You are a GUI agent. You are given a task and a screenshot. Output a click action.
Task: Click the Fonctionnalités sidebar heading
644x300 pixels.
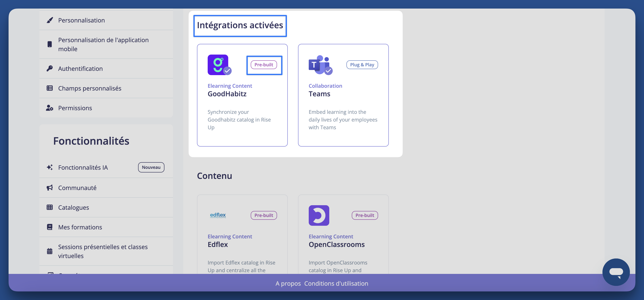[91, 141]
